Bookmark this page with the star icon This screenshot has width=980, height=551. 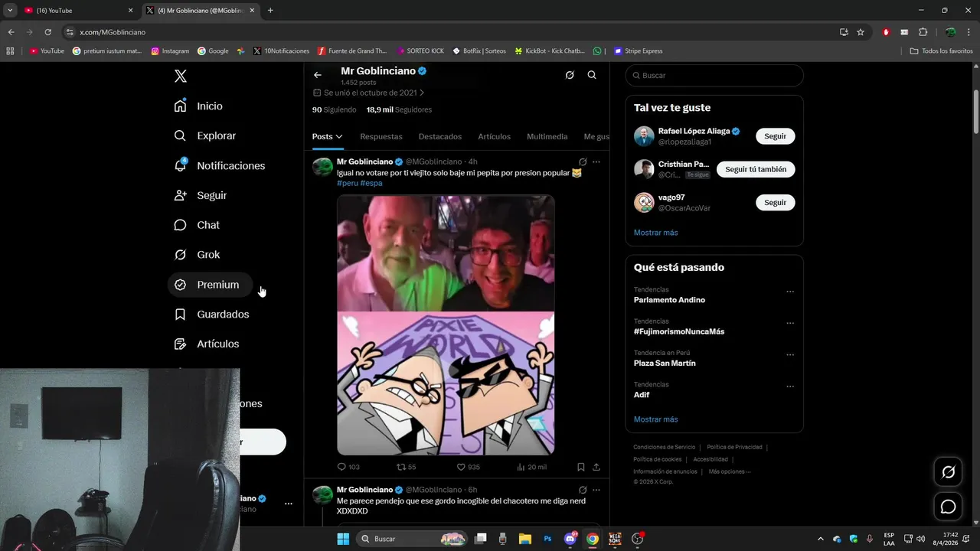tap(861, 32)
